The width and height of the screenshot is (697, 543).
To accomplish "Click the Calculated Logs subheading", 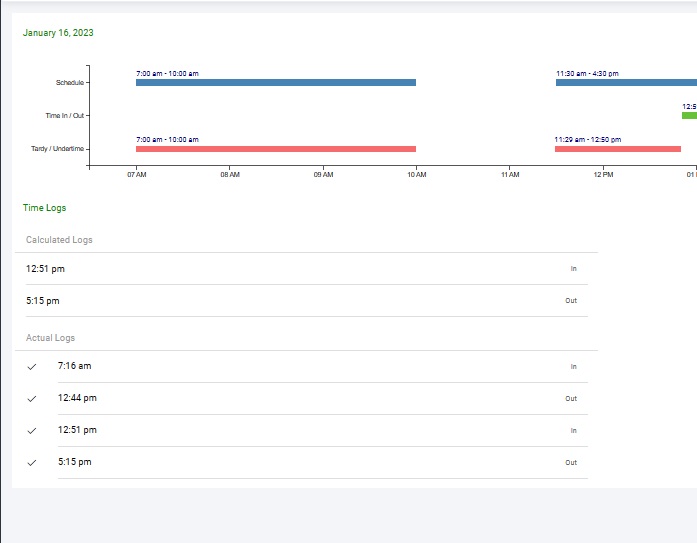I will tap(59, 240).
